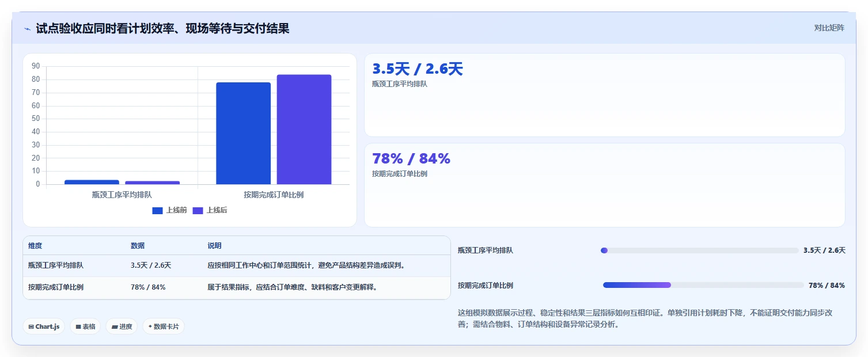This screenshot has width=868, height=357.
Task: Click the lightning icon beside the title
Action: click(28, 28)
